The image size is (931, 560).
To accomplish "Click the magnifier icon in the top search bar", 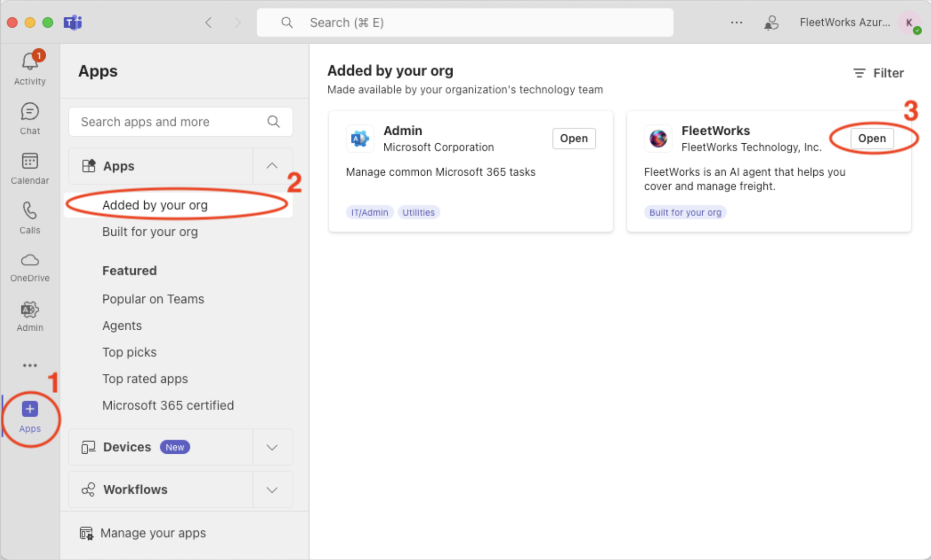I will pyautogui.click(x=287, y=22).
